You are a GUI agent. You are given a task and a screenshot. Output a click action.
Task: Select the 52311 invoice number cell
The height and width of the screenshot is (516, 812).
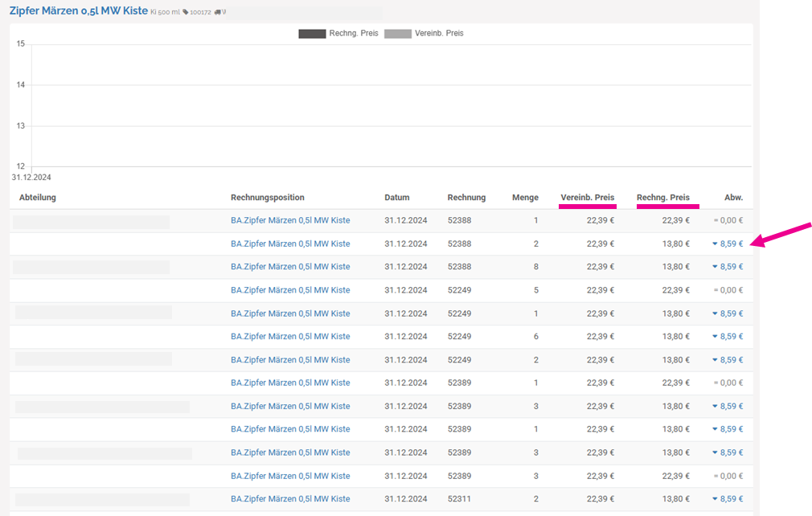[x=459, y=499]
